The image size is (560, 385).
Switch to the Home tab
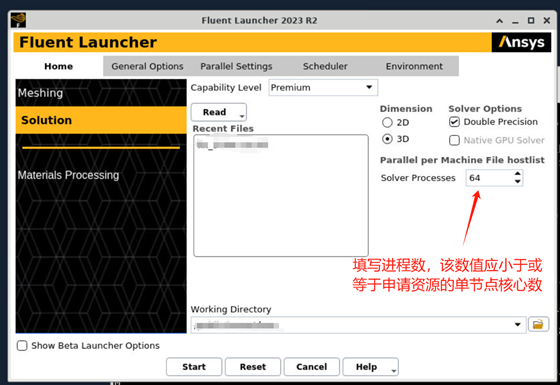59,66
